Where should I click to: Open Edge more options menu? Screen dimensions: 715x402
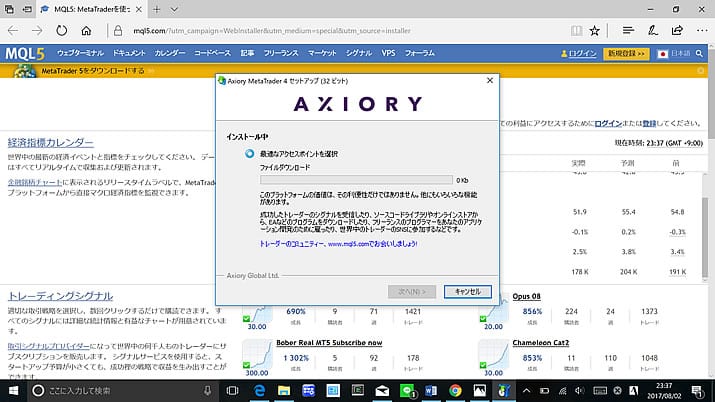[x=702, y=31]
